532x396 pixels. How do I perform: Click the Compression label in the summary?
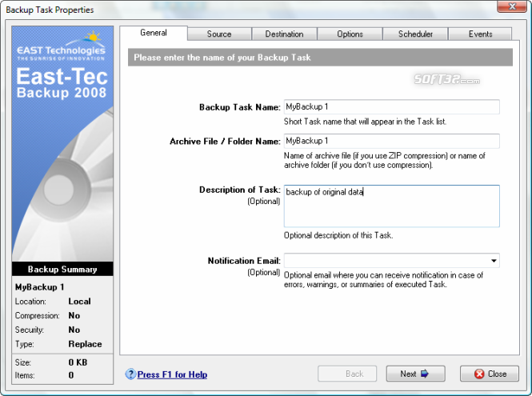click(x=37, y=315)
